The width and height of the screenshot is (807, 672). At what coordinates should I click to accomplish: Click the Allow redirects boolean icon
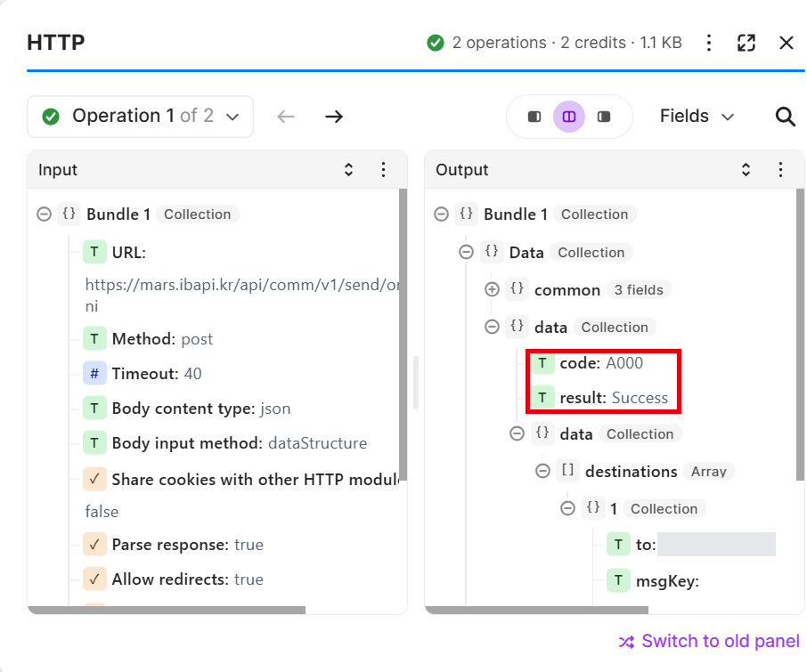tap(94, 579)
